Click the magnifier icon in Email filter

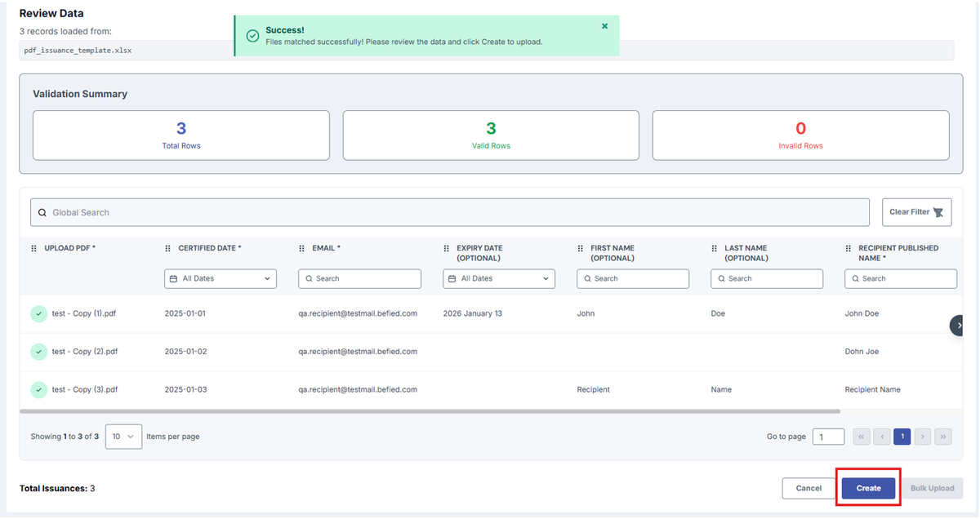pos(308,278)
